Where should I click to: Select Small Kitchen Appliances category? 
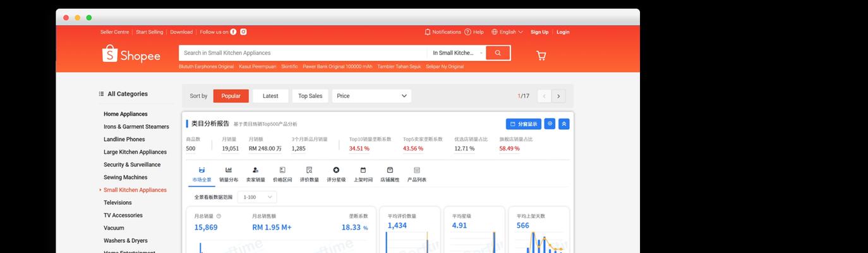[135, 190]
